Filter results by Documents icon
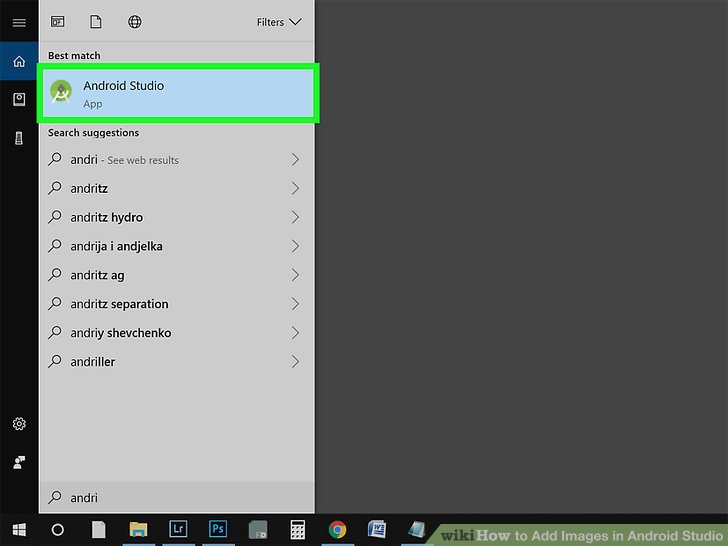Viewport: 728px width, 546px height. (x=96, y=22)
